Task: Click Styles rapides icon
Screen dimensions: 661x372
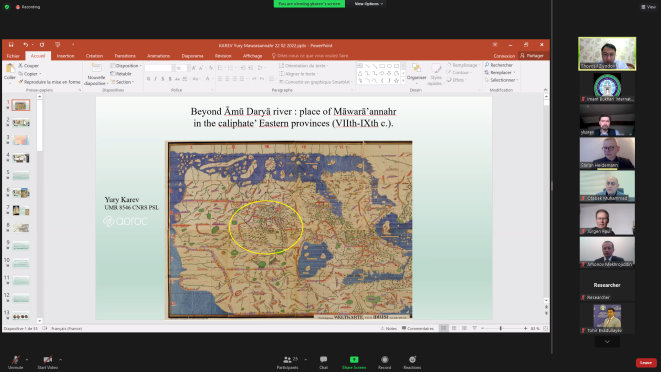Action: point(435,68)
